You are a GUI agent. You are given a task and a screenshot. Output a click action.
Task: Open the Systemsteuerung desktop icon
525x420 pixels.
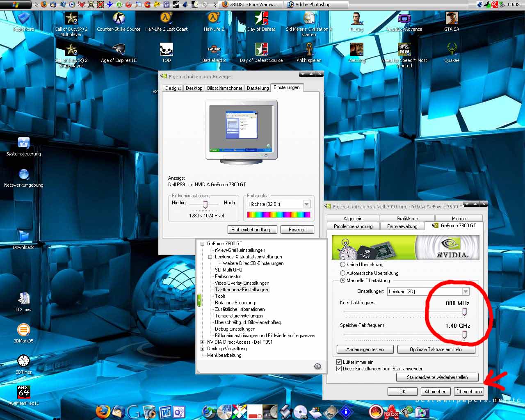23,144
